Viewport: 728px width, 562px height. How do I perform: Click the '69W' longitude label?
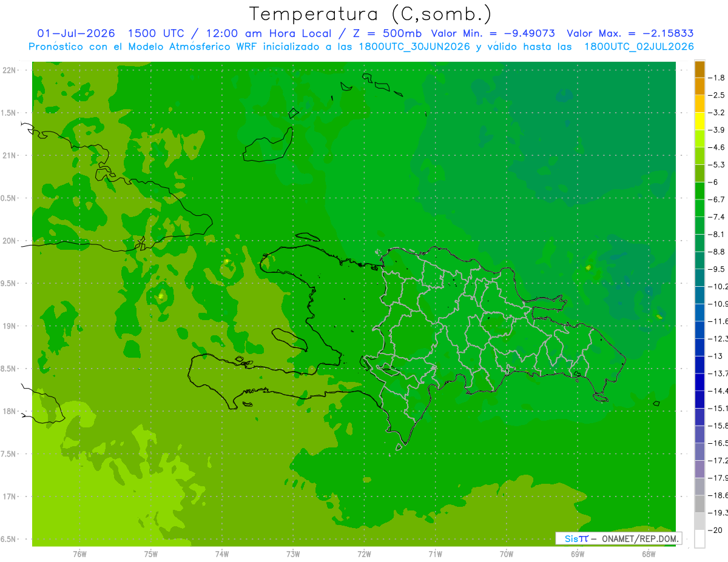coord(578,554)
